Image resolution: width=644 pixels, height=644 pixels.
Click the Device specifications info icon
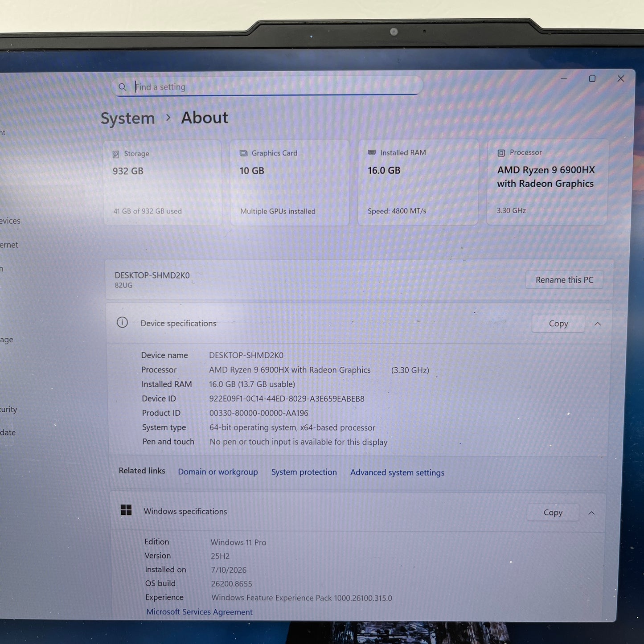coord(122,322)
